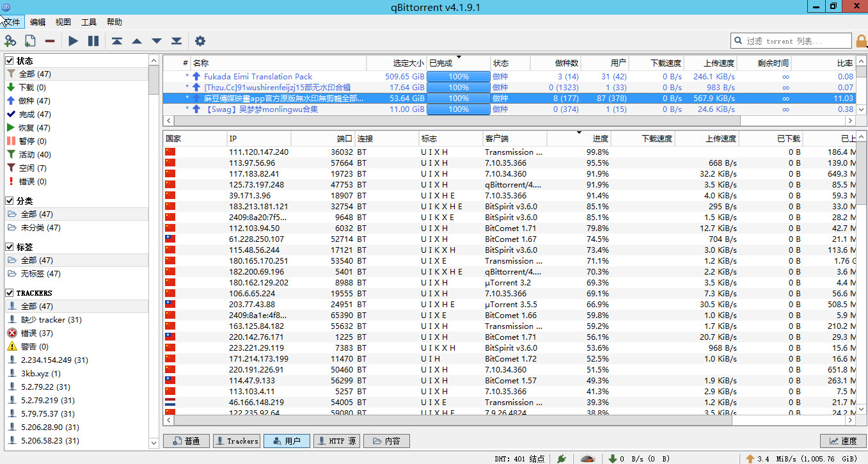Click the pause toolbar icon

[93, 41]
